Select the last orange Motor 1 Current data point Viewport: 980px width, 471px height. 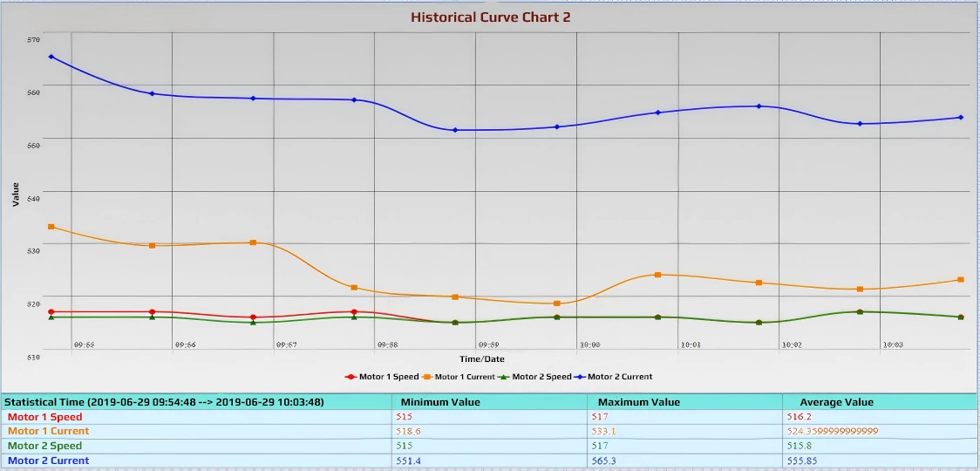tap(961, 280)
